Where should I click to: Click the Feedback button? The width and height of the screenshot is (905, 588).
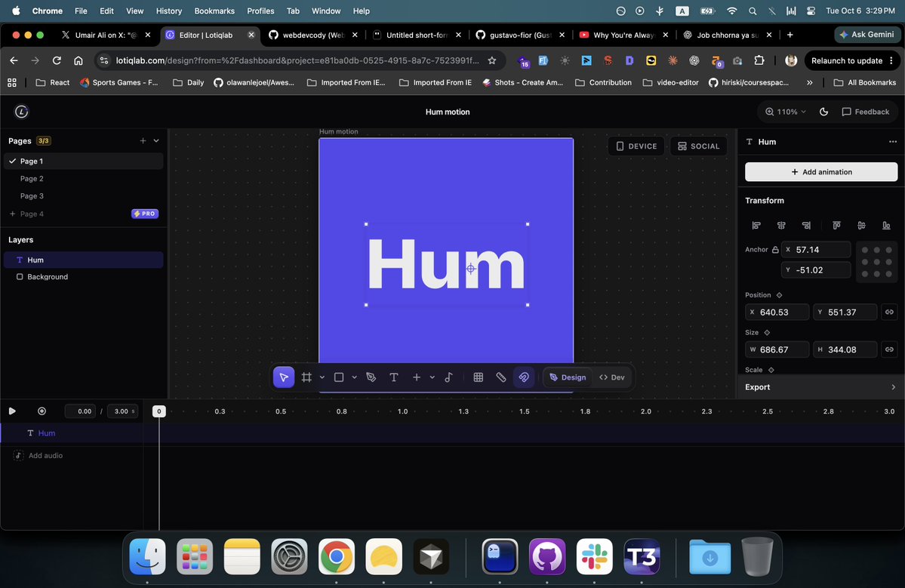[865, 112]
